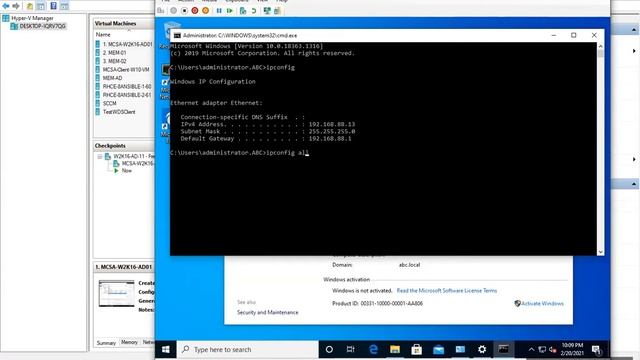Open Help icon in Hyper-V Manager toolbar
Image resolution: width=640 pixels, height=360 pixels.
click(53, 6)
